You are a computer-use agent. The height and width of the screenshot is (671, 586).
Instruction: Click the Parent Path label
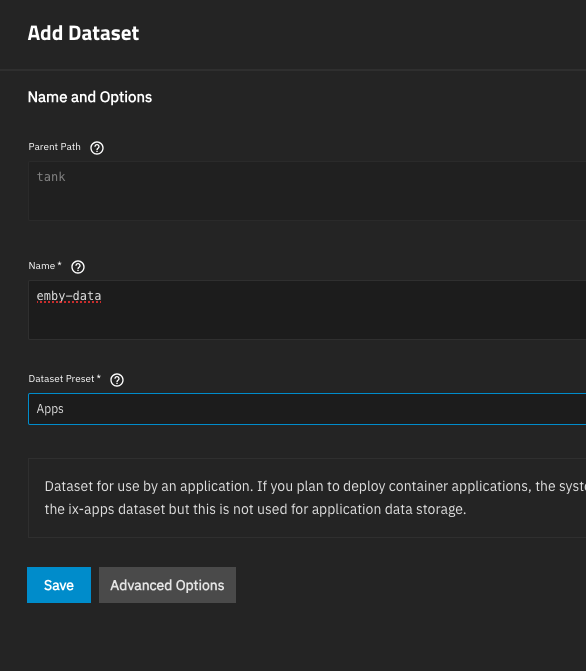coord(54,147)
